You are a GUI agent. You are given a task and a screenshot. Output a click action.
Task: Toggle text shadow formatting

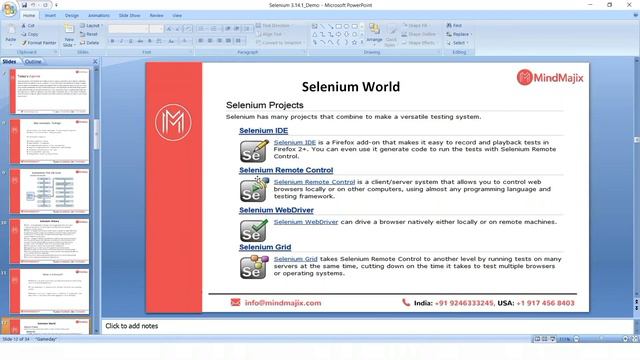tap(149, 41)
